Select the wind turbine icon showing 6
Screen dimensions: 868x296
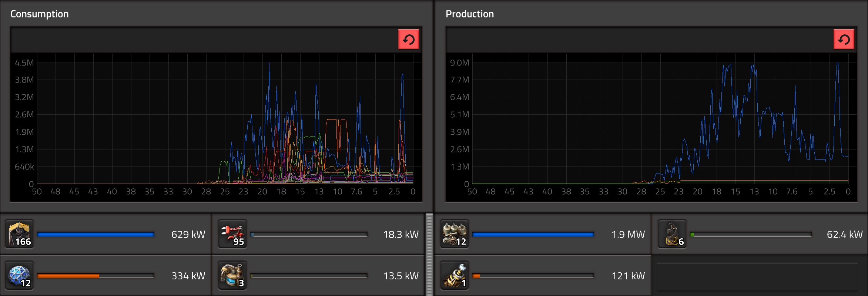click(672, 234)
